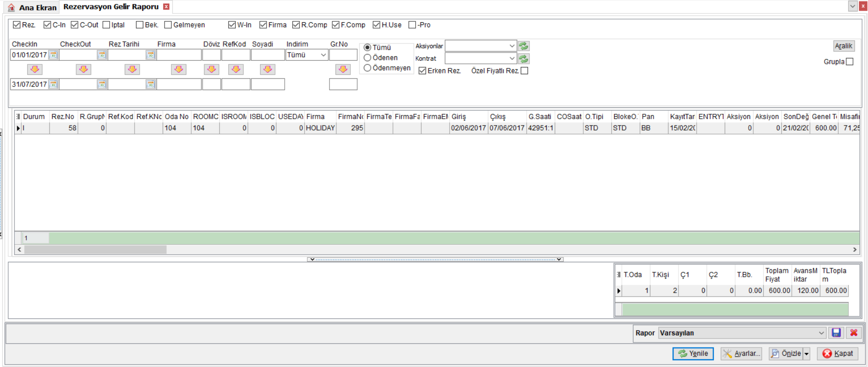This screenshot has width=868, height=367.
Task: Click the Aralik button
Action: (x=844, y=46)
